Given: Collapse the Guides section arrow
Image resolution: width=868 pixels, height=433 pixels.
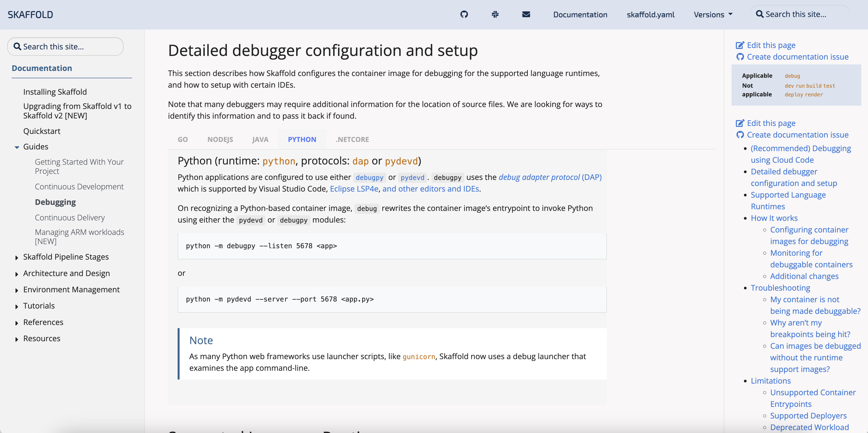Looking at the screenshot, I should [x=17, y=147].
